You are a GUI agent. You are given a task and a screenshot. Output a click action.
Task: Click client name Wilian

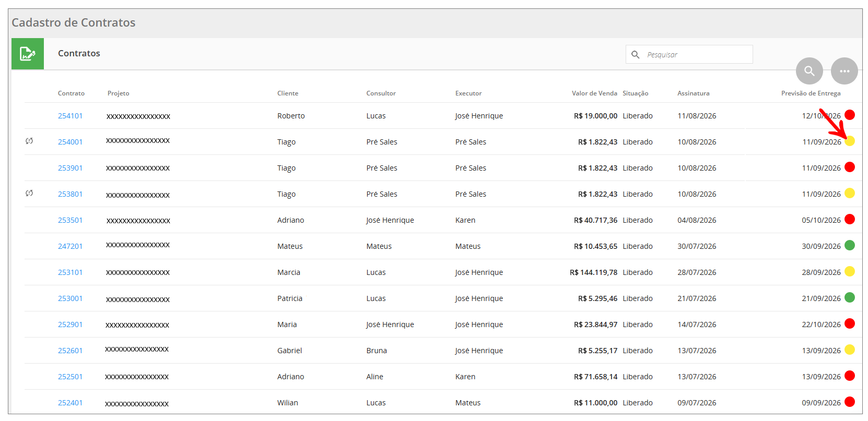pyautogui.click(x=288, y=403)
